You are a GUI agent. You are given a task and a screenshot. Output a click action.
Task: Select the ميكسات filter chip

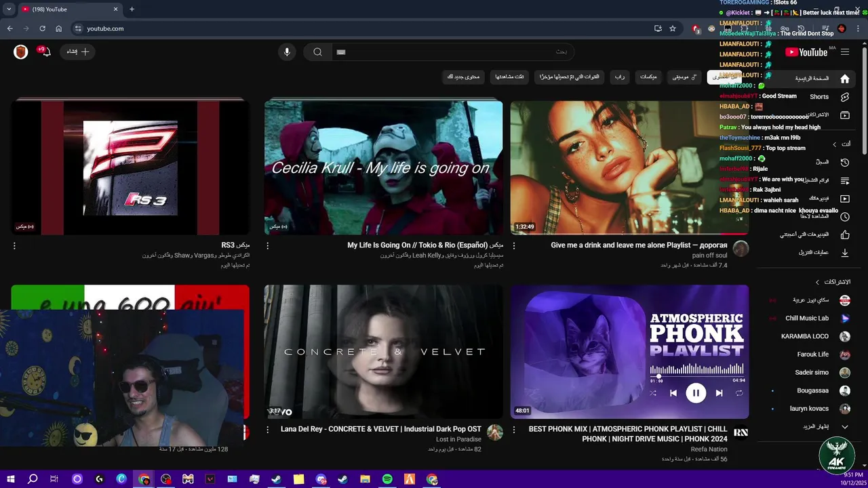[648, 77]
